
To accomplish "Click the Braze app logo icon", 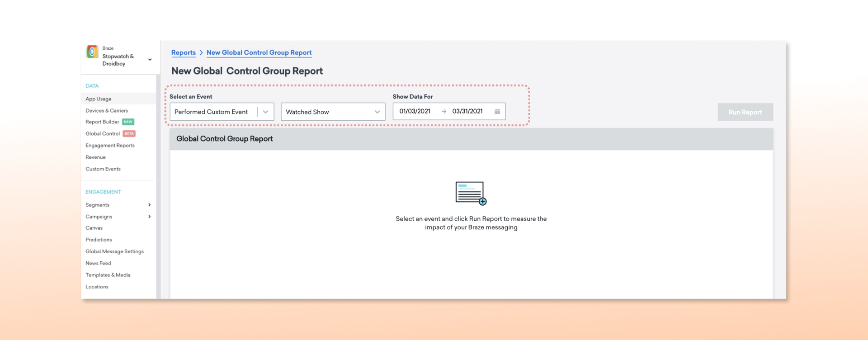I will tap(92, 52).
